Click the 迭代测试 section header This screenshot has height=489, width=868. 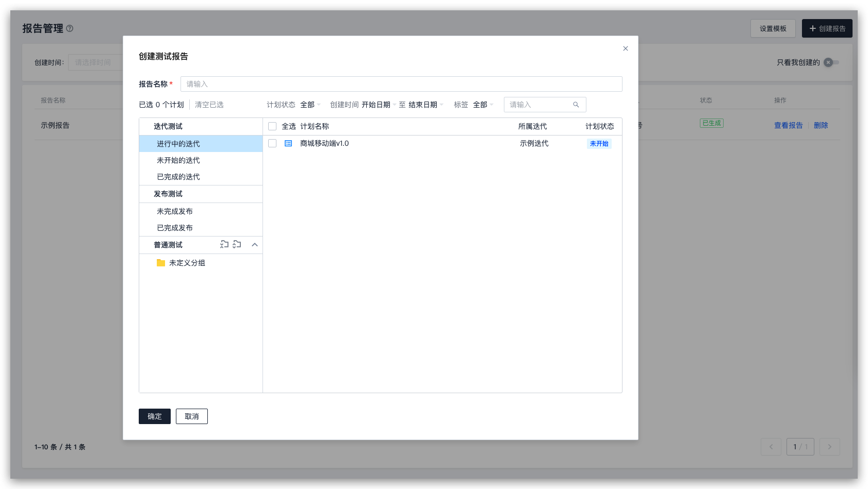click(x=201, y=126)
